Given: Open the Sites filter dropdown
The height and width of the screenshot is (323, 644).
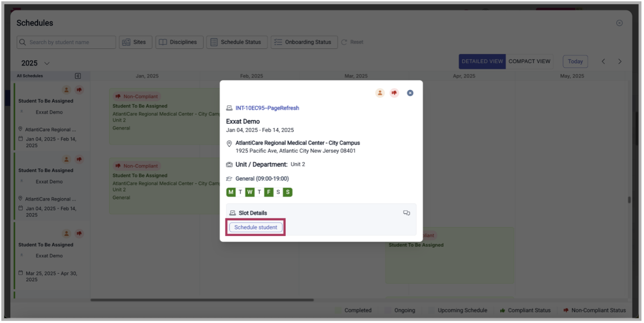Looking at the screenshot, I should (x=135, y=42).
